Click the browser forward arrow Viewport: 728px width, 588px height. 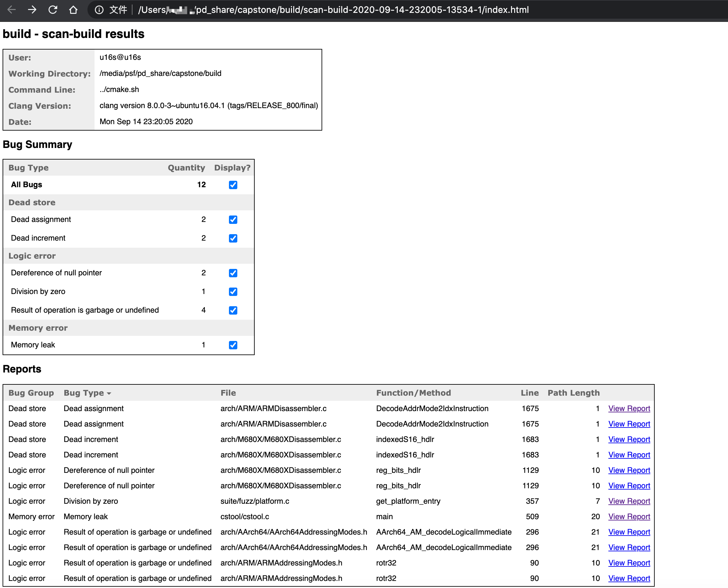(x=32, y=9)
